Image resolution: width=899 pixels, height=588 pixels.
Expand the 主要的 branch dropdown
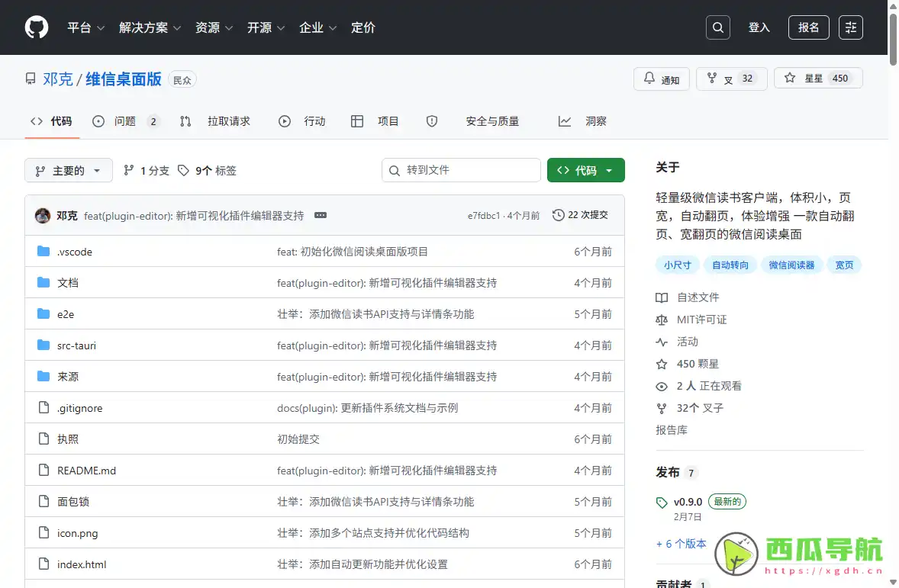tap(68, 171)
